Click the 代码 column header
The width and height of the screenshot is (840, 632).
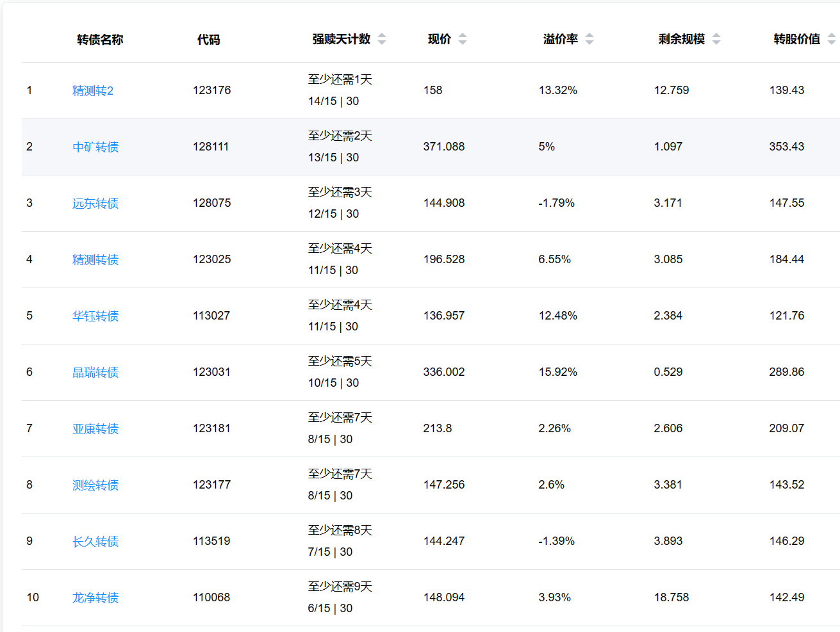208,40
